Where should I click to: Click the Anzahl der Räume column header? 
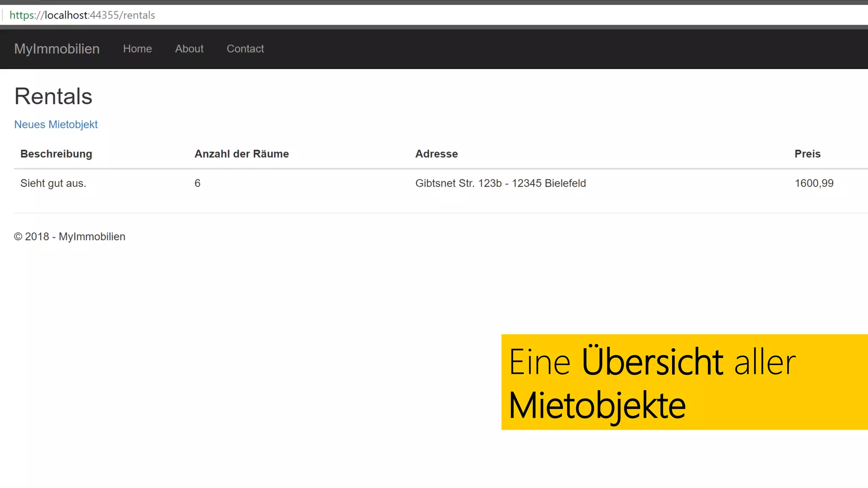pos(242,154)
